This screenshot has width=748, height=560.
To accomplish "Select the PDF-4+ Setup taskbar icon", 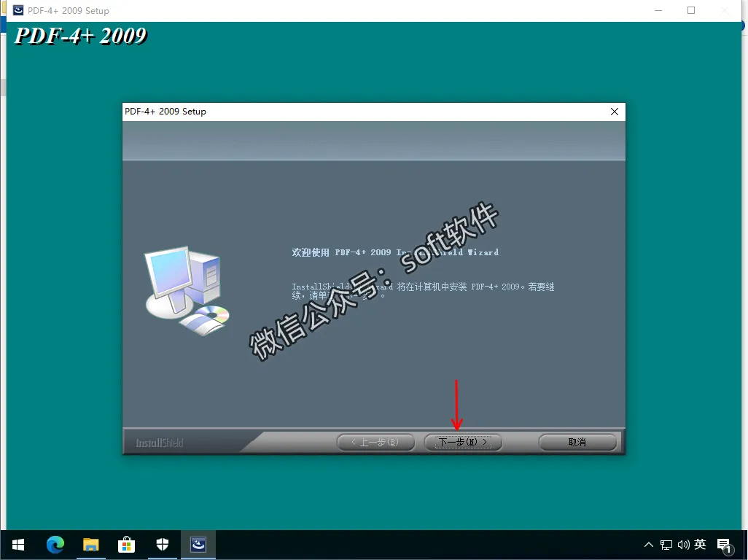I will pos(198,545).
